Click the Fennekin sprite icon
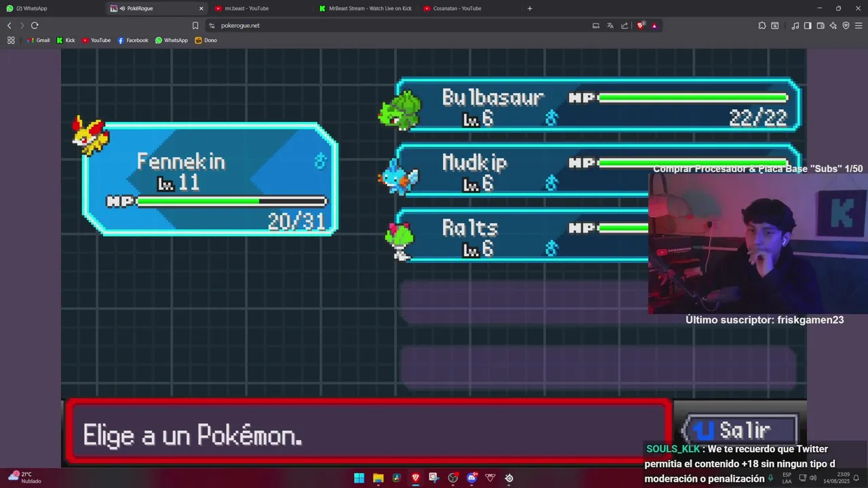 click(90, 135)
